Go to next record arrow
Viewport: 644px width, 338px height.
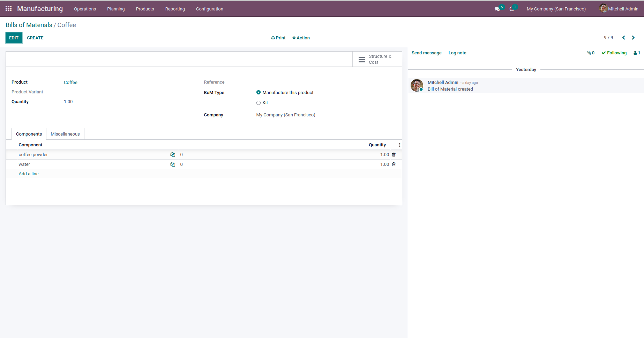tap(633, 38)
